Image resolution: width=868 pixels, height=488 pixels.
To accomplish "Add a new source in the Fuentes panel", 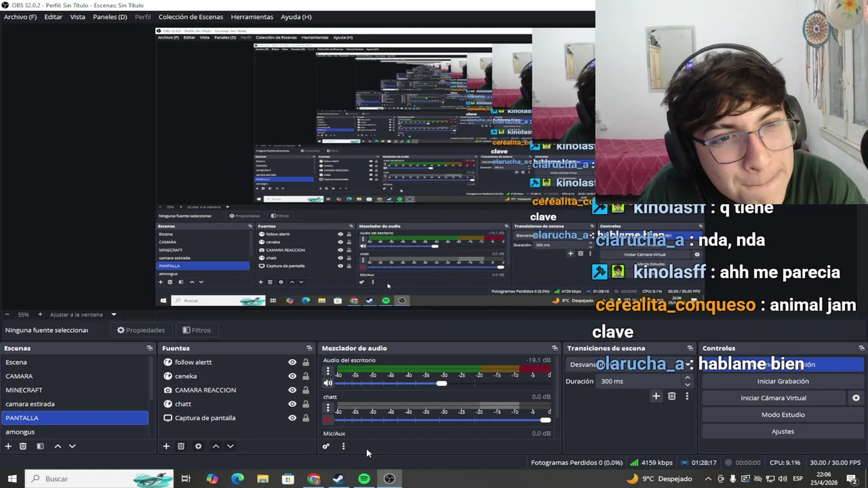I will tap(166, 446).
